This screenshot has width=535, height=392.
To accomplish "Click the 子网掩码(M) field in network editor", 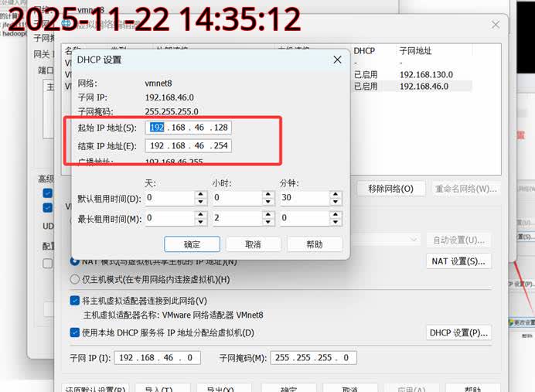I will 313,358.
